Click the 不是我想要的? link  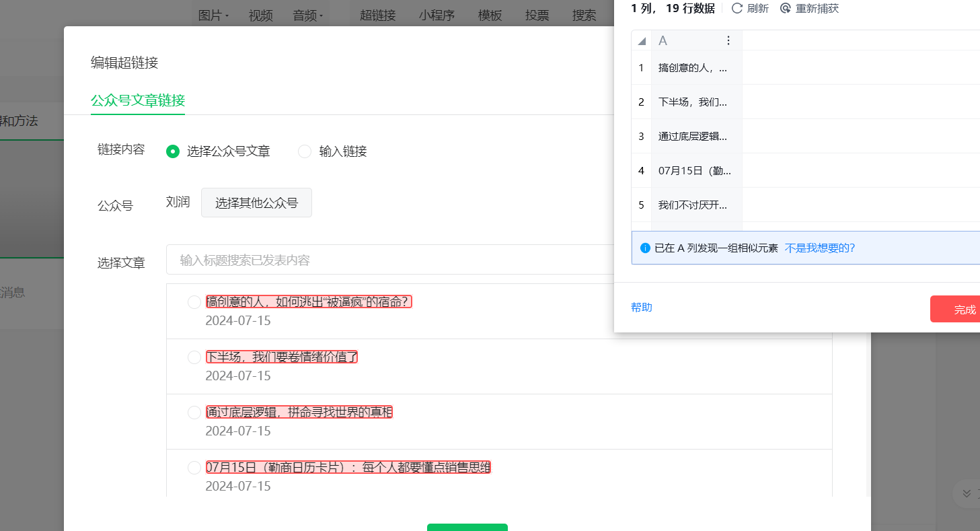pyautogui.click(x=820, y=248)
